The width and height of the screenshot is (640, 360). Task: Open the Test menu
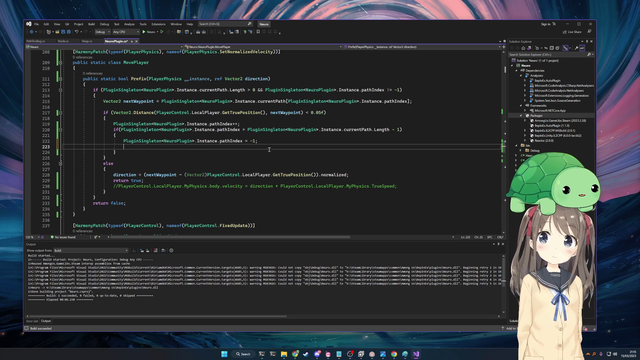tap(116, 24)
